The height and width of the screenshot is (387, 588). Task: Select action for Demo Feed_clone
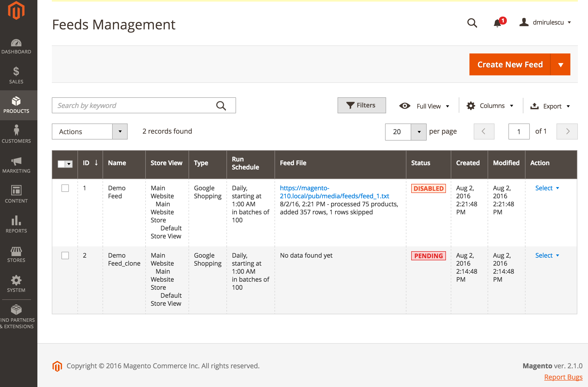coord(546,255)
